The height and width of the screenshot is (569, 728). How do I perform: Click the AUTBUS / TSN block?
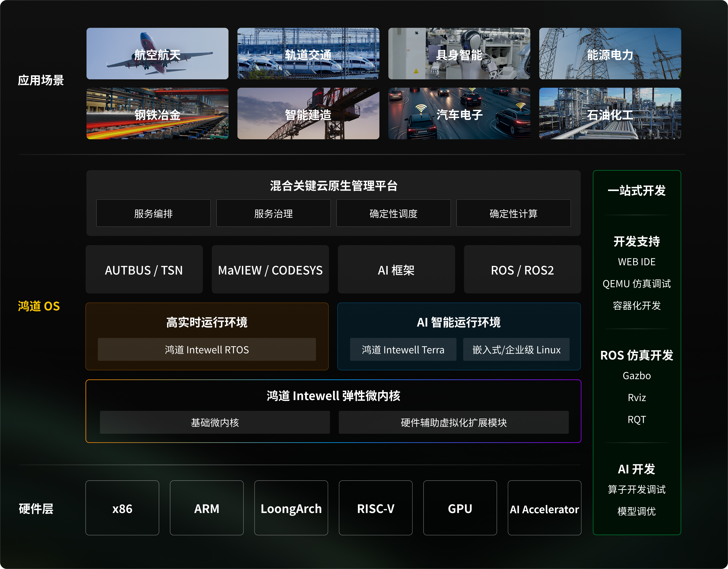point(144,270)
